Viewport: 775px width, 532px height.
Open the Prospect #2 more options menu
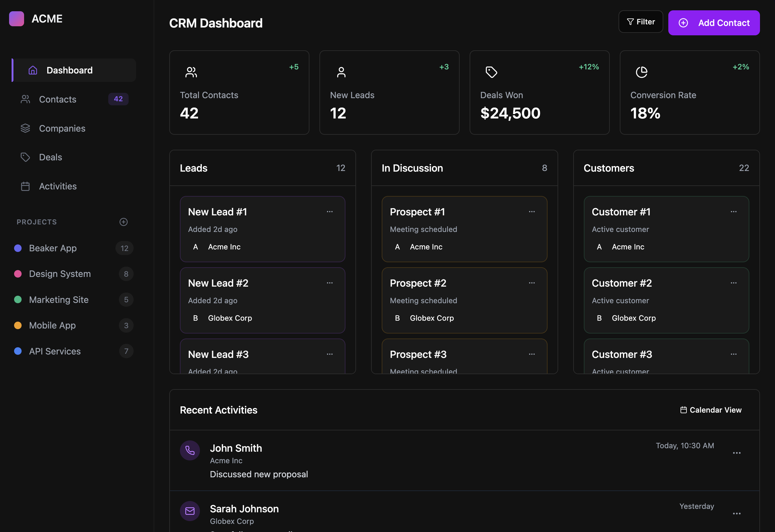click(532, 283)
